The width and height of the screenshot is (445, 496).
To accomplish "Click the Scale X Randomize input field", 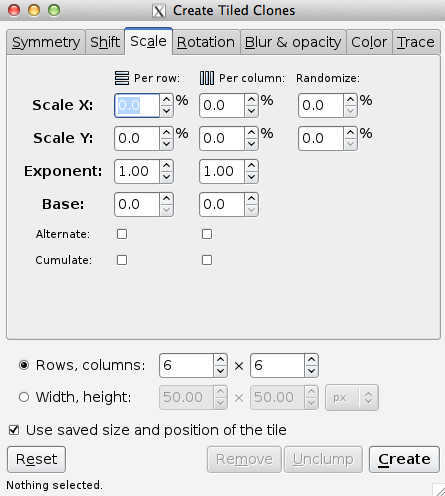I will click(321, 105).
